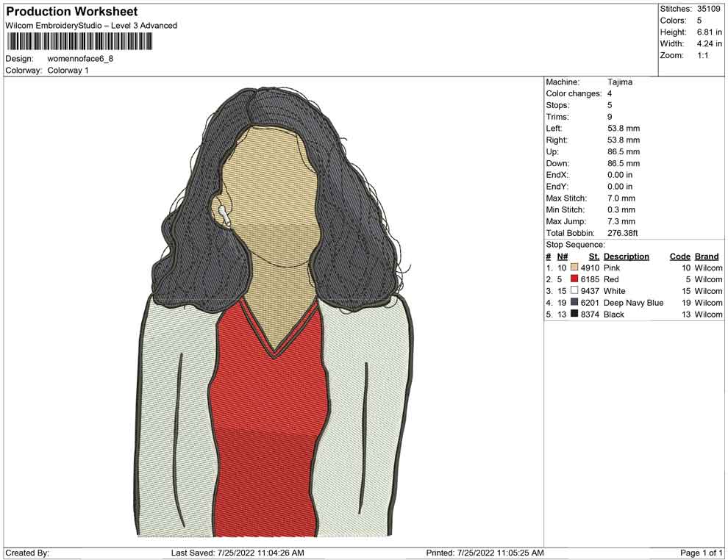Click the Pink thread color swatch
728x560 pixels.
point(574,268)
